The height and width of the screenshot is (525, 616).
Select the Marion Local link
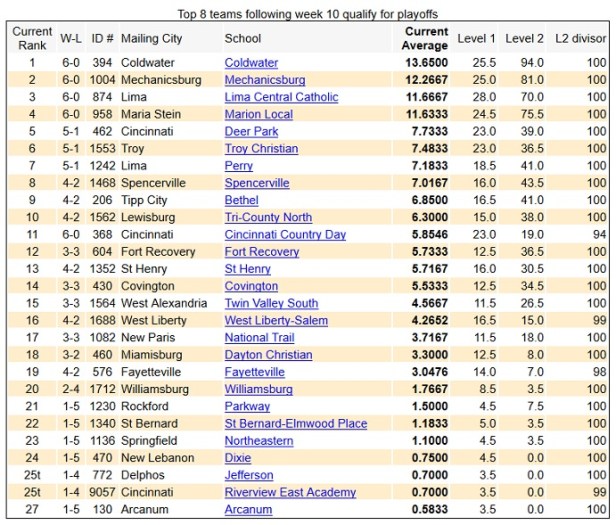click(260, 114)
